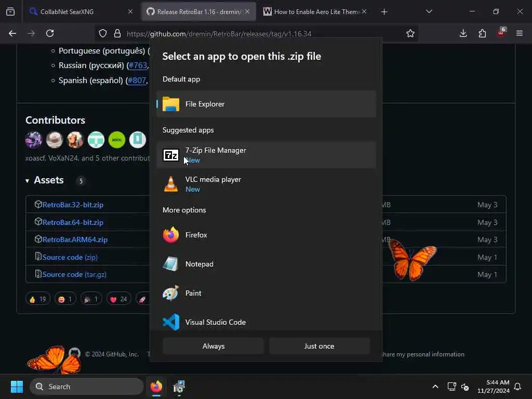Open first contributor avatar
The image size is (532, 399).
pos(34,139)
